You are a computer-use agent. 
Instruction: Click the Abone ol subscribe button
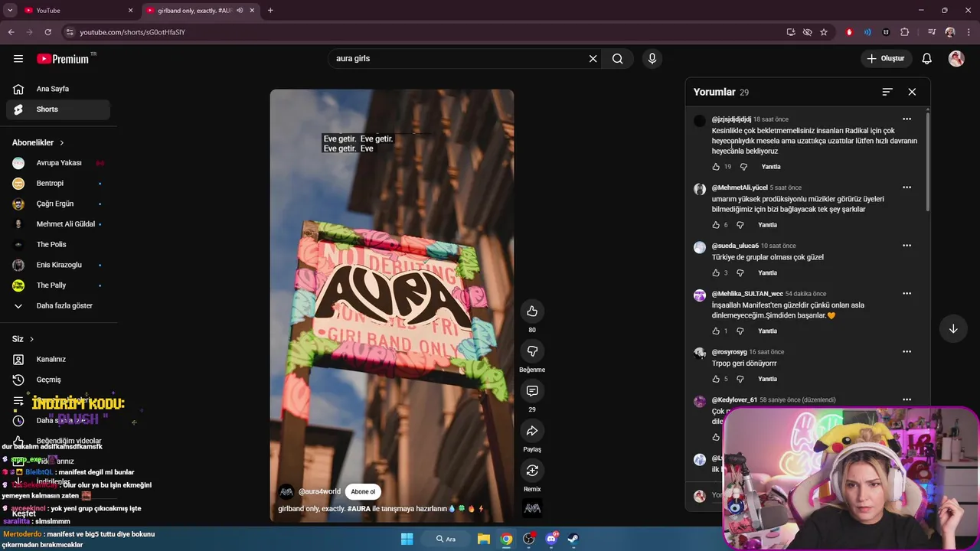pos(363,492)
